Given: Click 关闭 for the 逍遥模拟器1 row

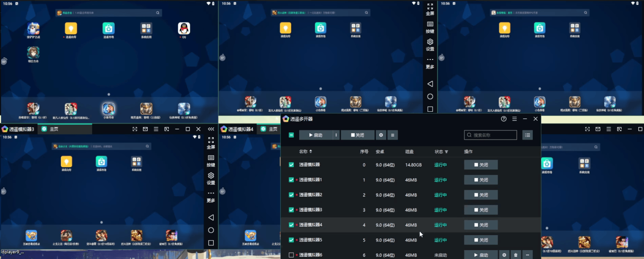Looking at the screenshot, I should coord(481,180).
